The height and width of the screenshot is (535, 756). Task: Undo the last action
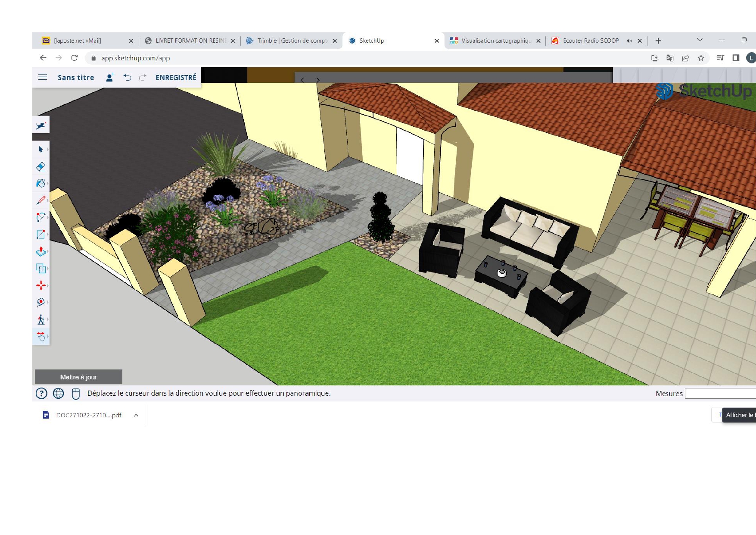(x=127, y=77)
